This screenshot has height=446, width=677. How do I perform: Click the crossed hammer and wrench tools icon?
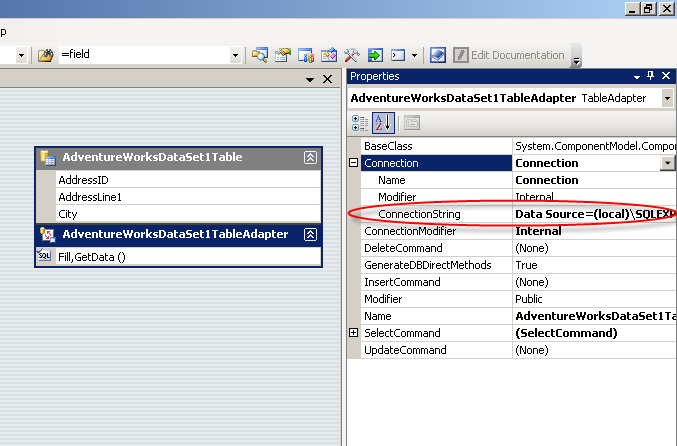pos(351,55)
